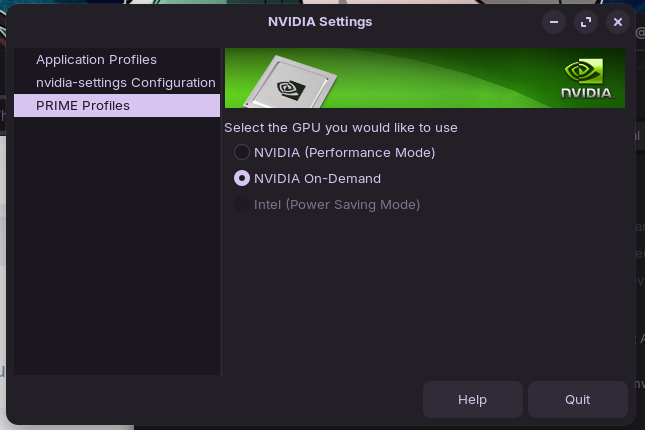Close the NVIDIA Settings window
The image size is (645, 430).
(x=618, y=21)
